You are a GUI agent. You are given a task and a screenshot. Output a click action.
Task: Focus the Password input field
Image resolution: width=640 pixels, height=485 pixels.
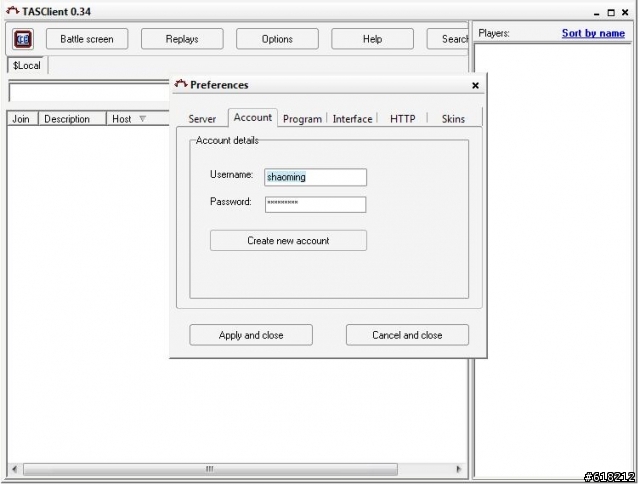pos(315,205)
